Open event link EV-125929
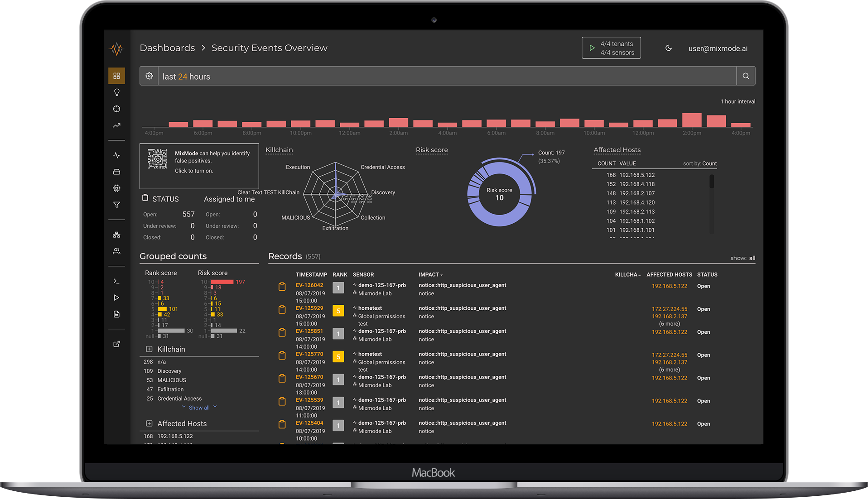Image resolution: width=868 pixels, height=499 pixels. pyautogui.click(x=309, y=308)
